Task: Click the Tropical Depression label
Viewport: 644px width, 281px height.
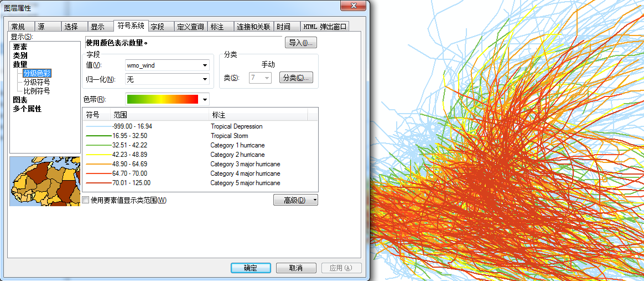Action: tap(237, 126)
